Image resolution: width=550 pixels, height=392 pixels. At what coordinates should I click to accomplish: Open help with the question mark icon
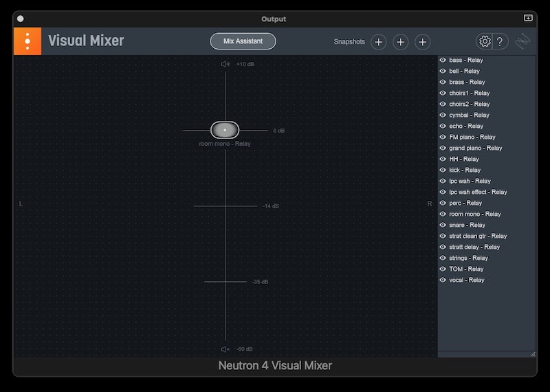point(500,41)
